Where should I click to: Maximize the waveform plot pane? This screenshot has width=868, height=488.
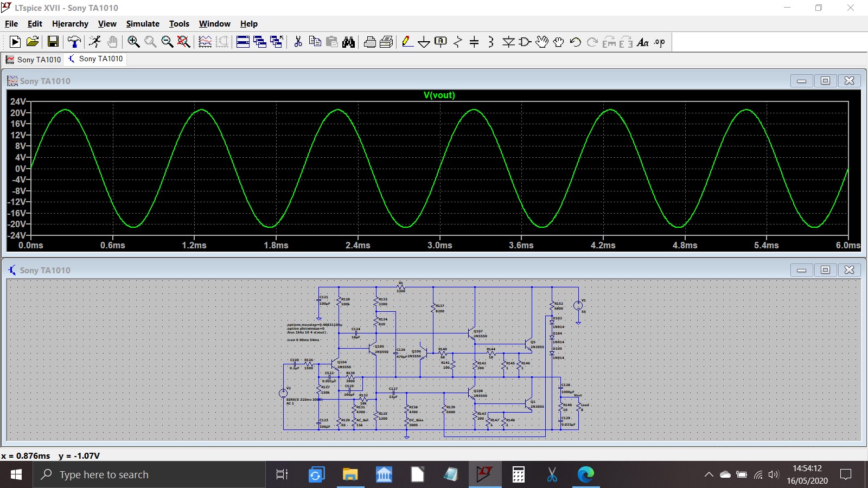[825, 81]
